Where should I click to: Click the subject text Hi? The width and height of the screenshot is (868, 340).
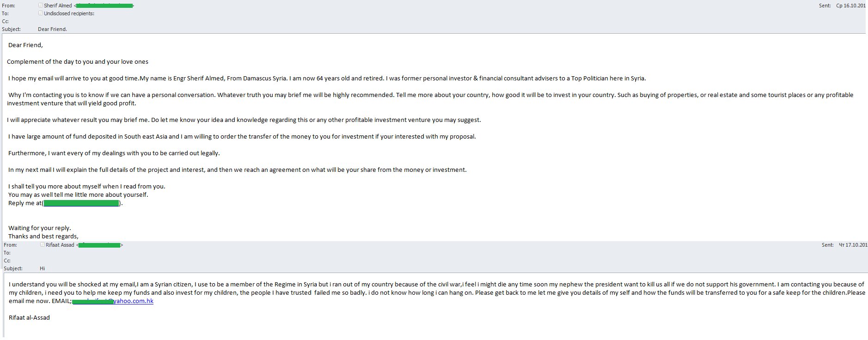[42, 268]
